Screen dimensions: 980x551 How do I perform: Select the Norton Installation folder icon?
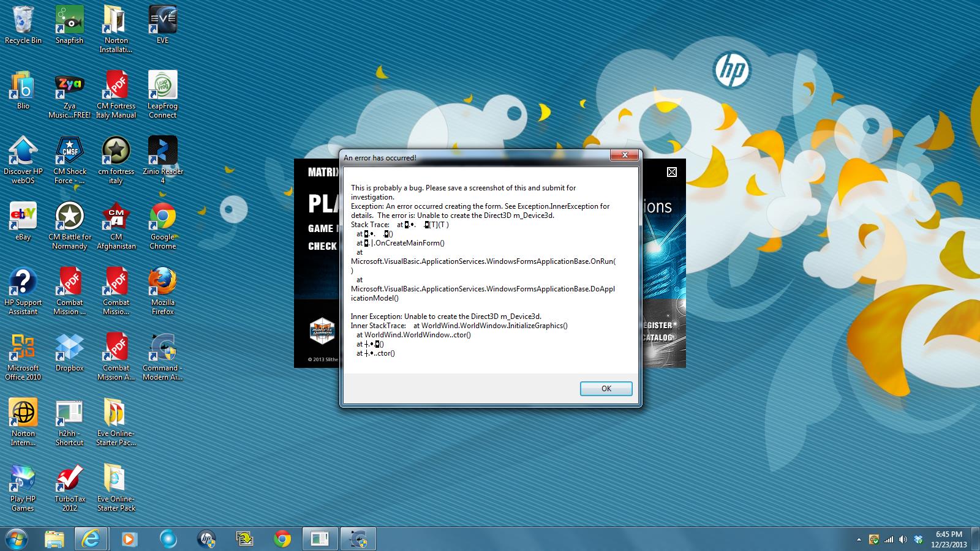(116, 29)
